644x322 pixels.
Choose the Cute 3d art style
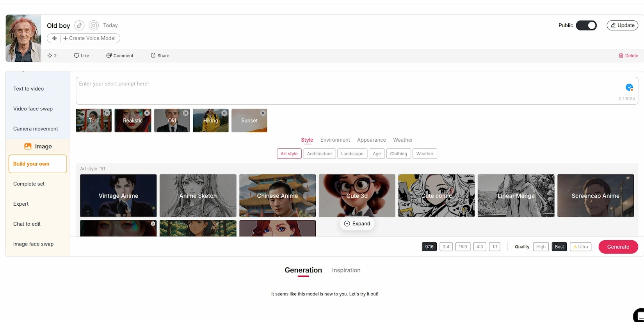357,196
